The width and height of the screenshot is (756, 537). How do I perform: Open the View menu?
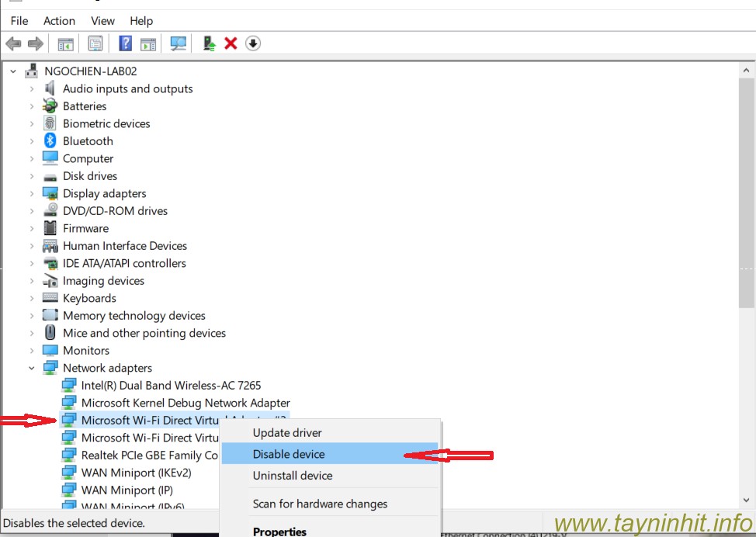click(x=102, y=21)
